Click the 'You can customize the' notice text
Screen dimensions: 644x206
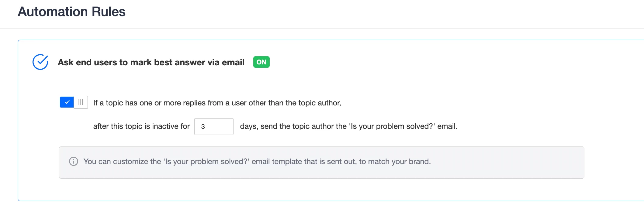[x=122, y=161]
